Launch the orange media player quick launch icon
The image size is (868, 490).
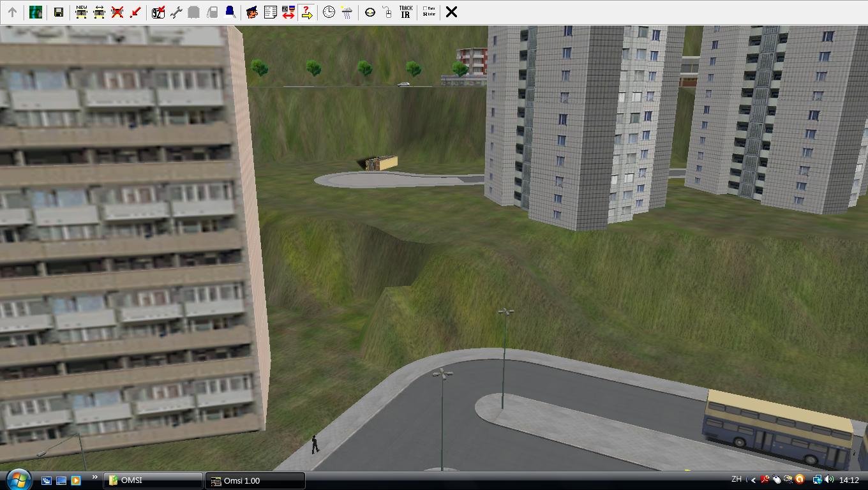coord(76,480)
